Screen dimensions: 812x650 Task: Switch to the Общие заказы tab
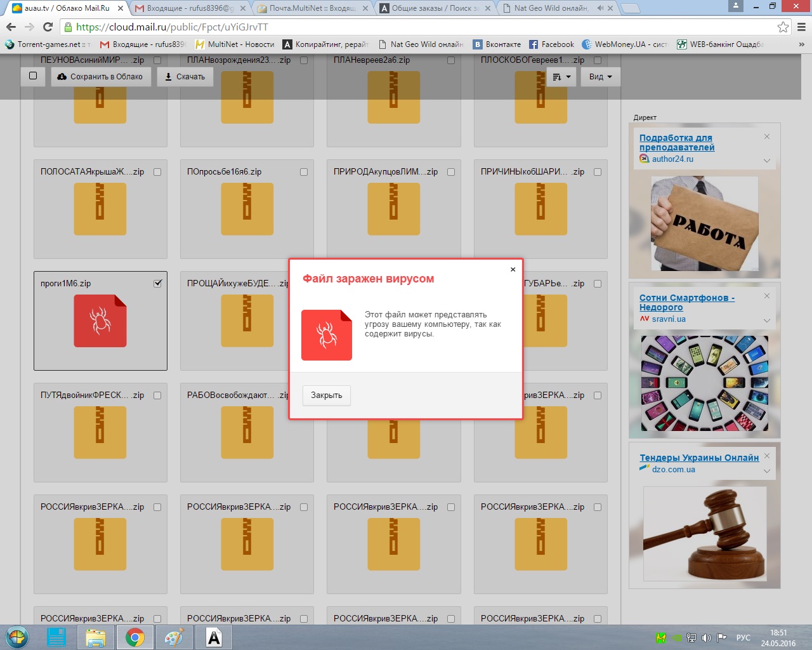click(435, 8)
